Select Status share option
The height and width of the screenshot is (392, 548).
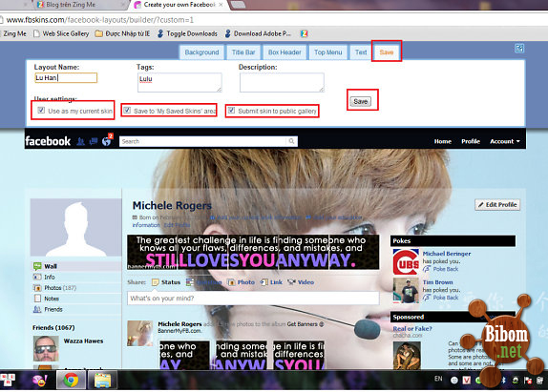click(166, 282)
